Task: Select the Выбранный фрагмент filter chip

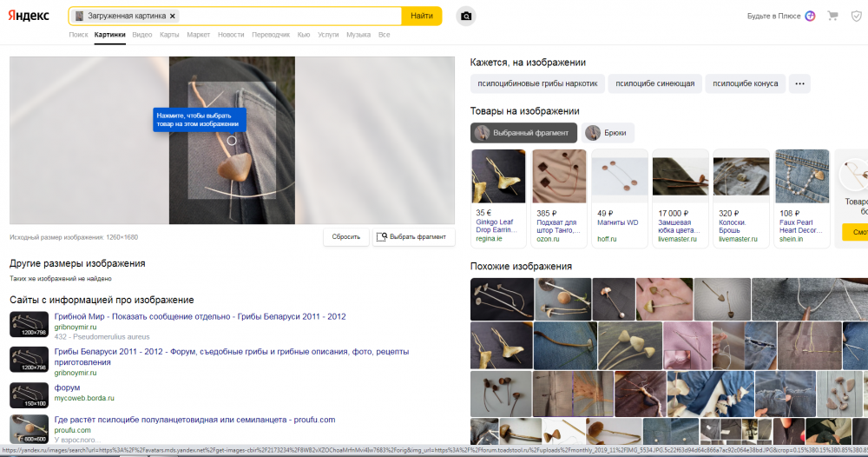Action: [523, 133]
